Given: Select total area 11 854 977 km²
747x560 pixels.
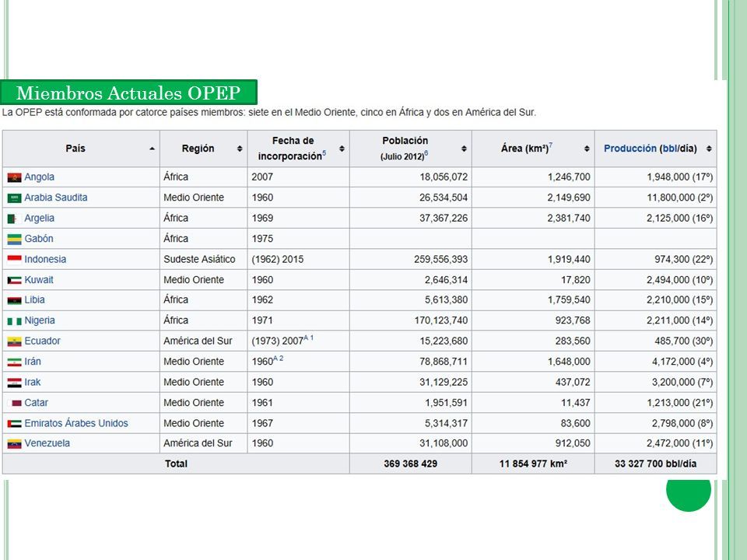Looking at the screenshot, I should coord(533,464).
